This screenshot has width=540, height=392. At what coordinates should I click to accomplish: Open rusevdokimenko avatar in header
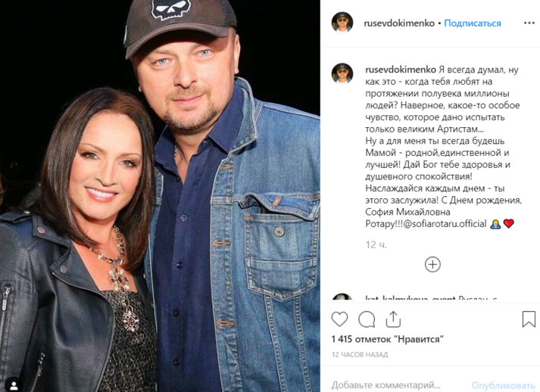(342, 23)
